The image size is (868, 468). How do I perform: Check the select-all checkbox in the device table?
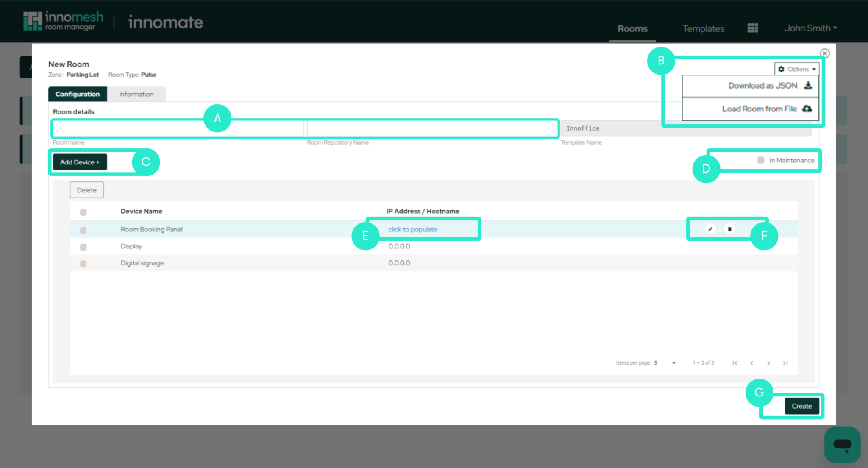(83, 212)
